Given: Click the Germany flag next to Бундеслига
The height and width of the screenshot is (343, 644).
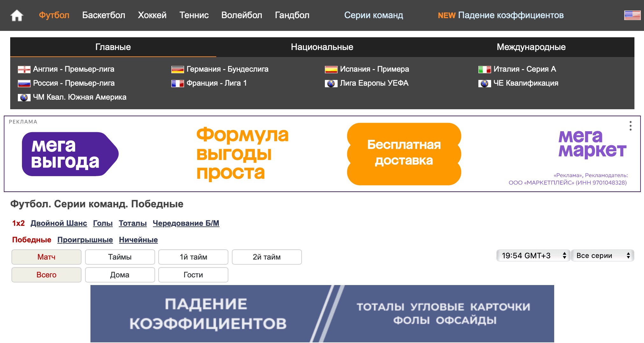Looking at the screenshot, I should point(177,69).
